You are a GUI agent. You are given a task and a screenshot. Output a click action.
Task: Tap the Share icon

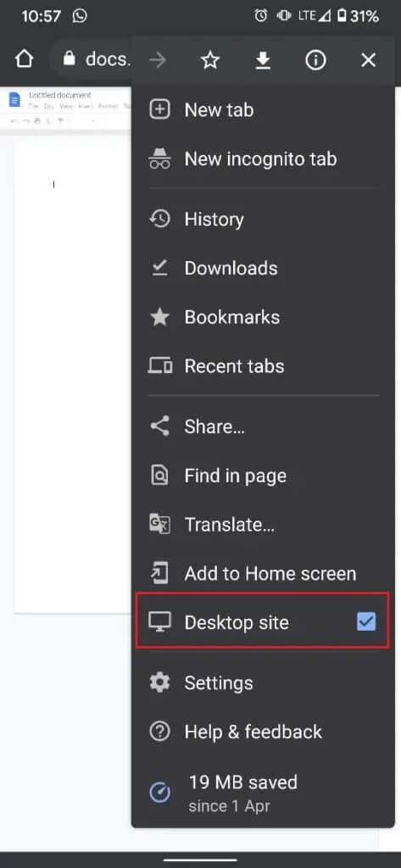click(159, 426)
